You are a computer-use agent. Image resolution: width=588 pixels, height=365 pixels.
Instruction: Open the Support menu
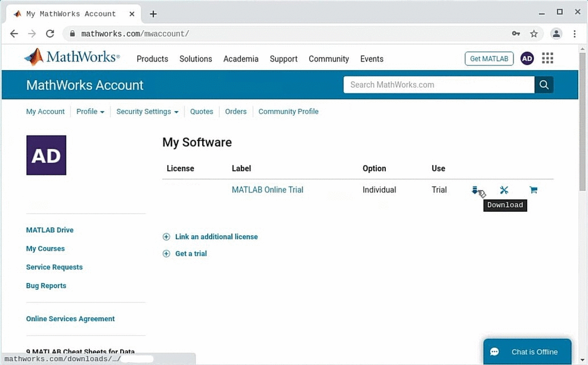click(283, 59)
